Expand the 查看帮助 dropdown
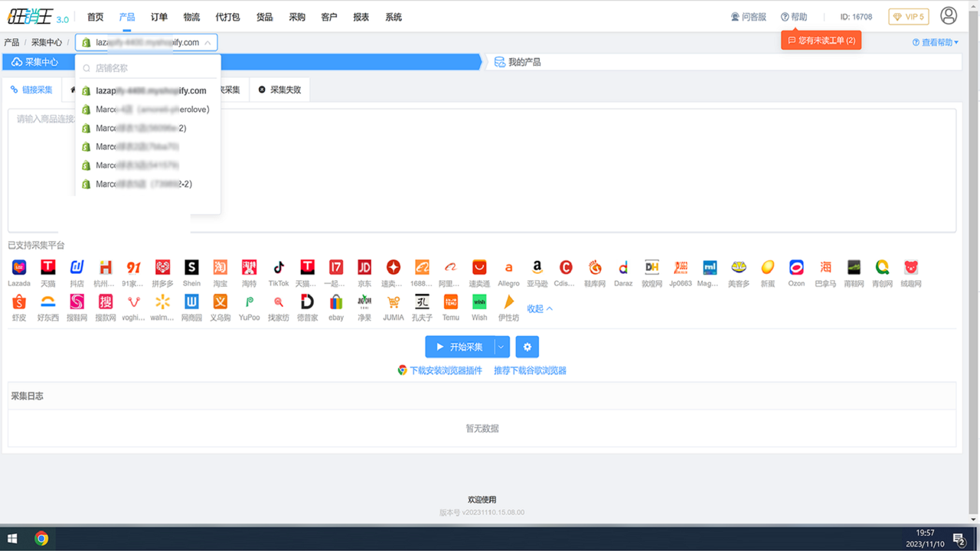 [936, 43]
